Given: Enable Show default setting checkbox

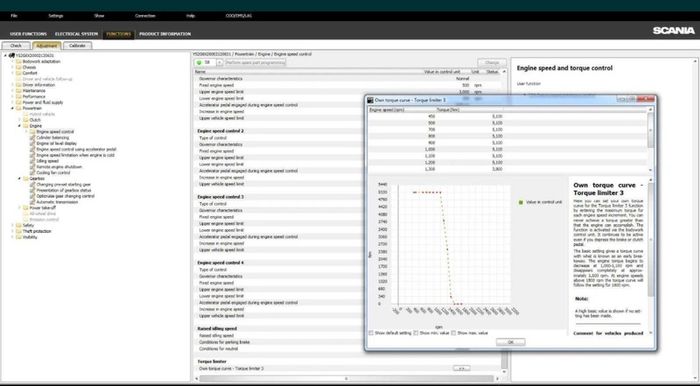Looking at the screenshot, I should point(371,333).
